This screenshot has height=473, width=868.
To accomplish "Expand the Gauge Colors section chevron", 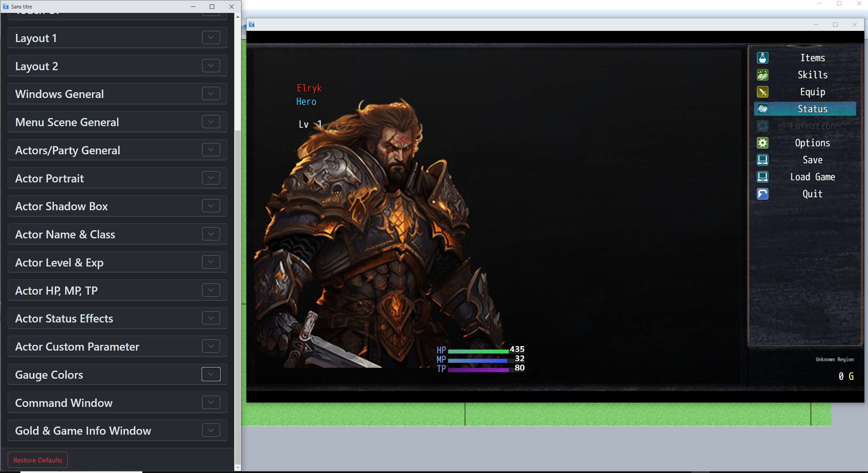I will coord(211,374).
